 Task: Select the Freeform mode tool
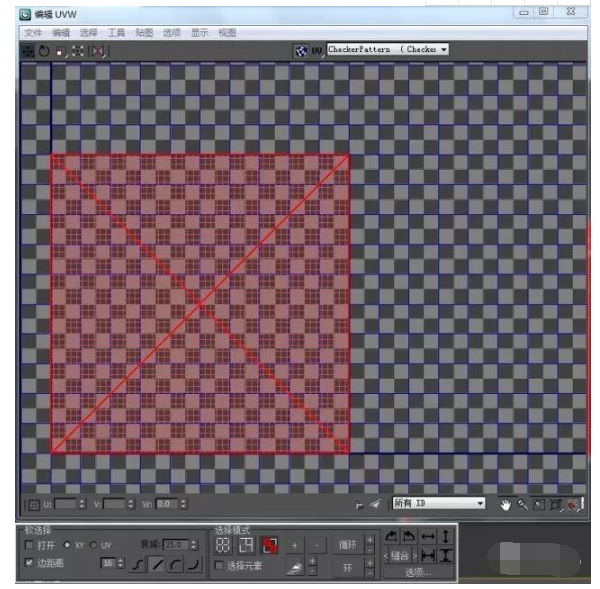click(78, 51)
